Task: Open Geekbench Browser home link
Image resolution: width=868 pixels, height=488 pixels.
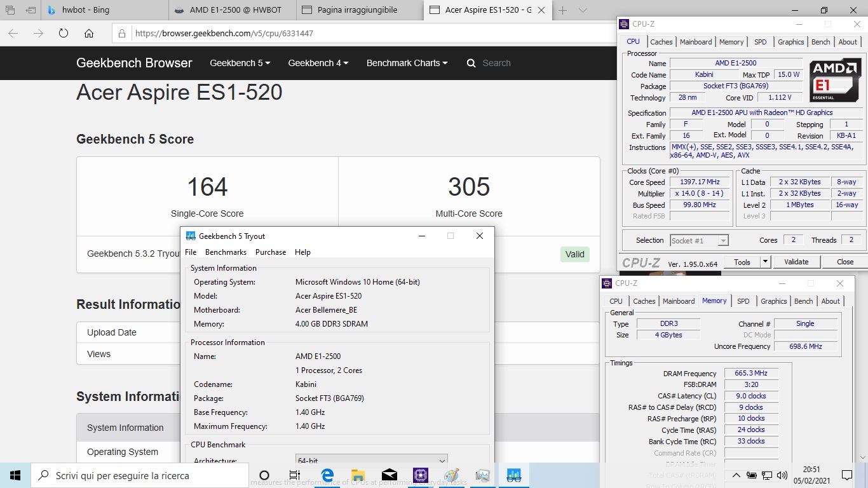Action: pos(134,63)
